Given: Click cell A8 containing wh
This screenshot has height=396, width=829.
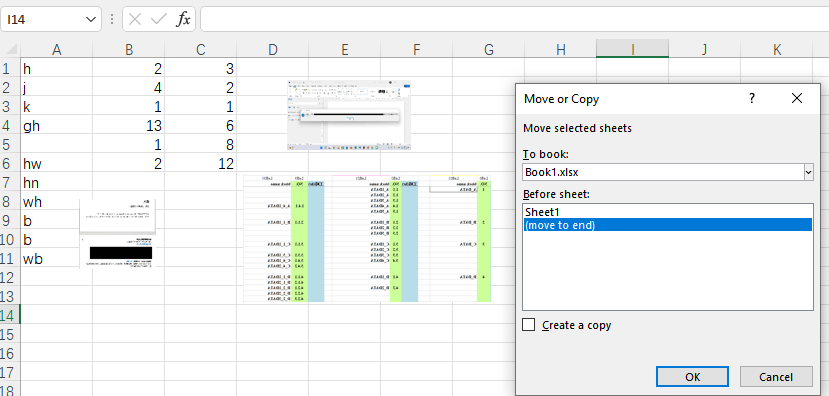Looking at the screenshot, I should [x=57, y=202].
